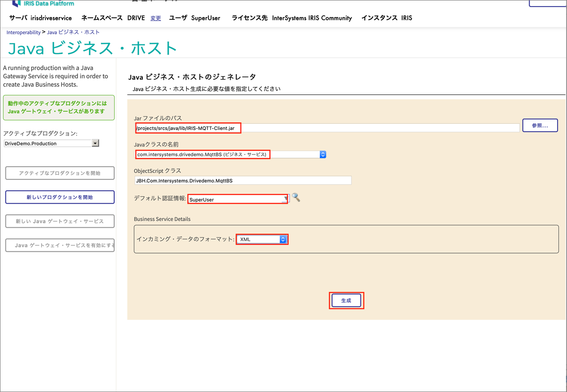Image resolution: width=567 pixels, height=392 pixels.
Task: Click the 変更 namespace change link
Action: [x=156, y=18]
